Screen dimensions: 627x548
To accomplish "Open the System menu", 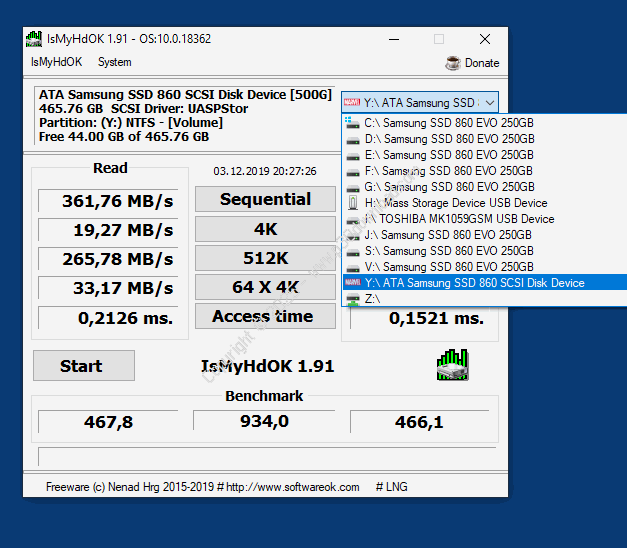I will 114,62.
